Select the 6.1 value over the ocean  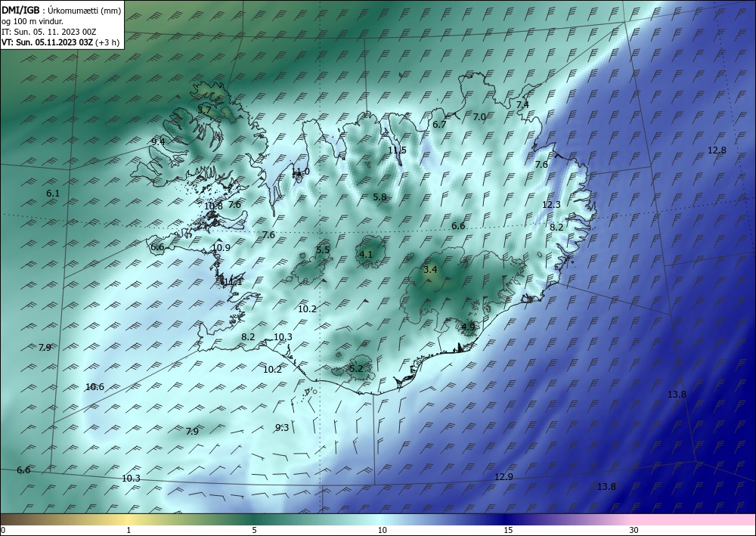point(53,194)
